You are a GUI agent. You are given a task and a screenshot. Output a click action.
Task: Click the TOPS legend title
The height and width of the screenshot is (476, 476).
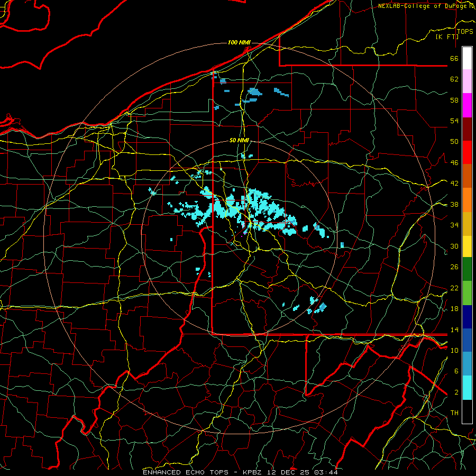(x=465, y=31)
